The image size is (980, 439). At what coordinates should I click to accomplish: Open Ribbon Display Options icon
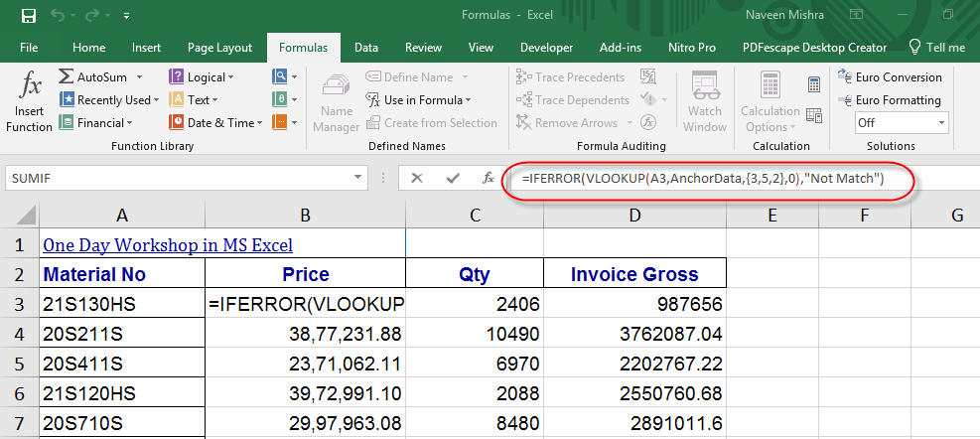coord(856,15)
